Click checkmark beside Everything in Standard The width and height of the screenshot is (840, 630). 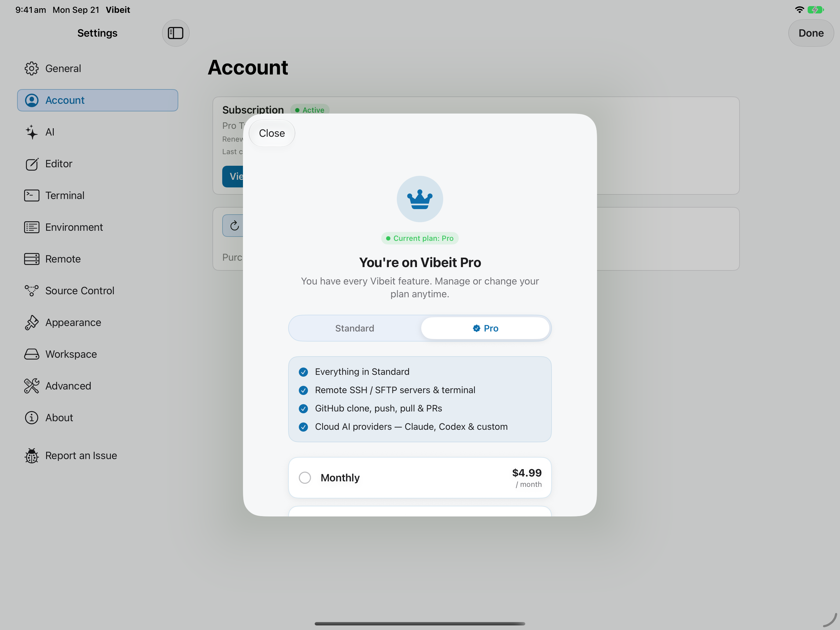303,372
